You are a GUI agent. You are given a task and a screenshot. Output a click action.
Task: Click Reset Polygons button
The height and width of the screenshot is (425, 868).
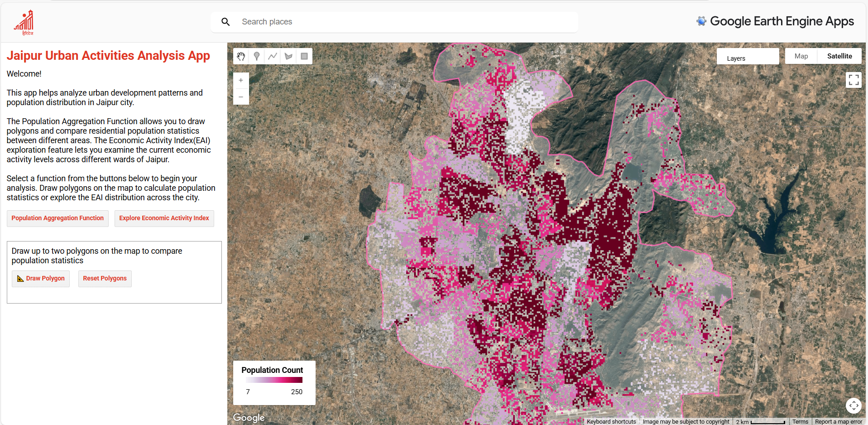105,278
